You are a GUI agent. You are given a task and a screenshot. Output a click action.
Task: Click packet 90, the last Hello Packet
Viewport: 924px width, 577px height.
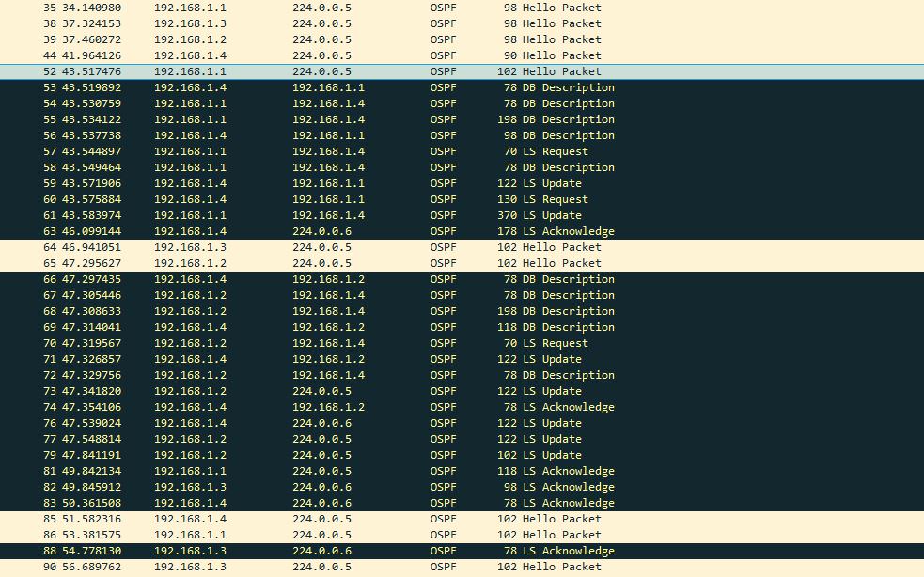[282, 566]
